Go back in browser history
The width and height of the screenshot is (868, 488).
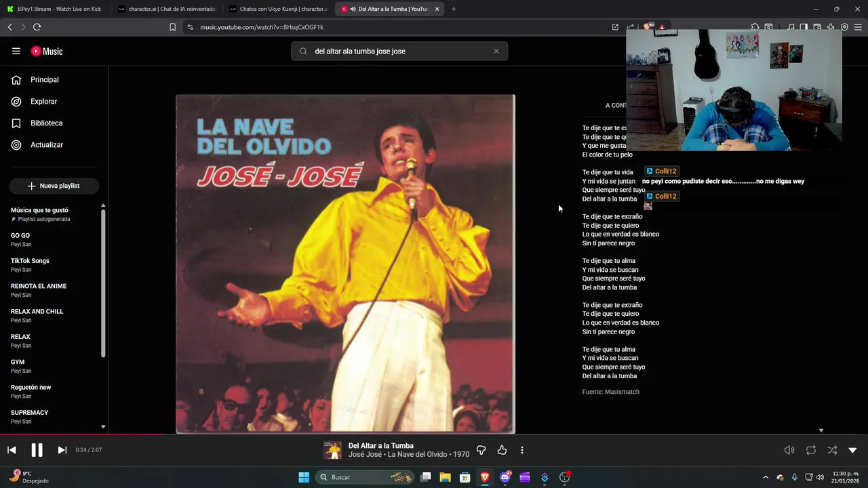click(9, 27)
